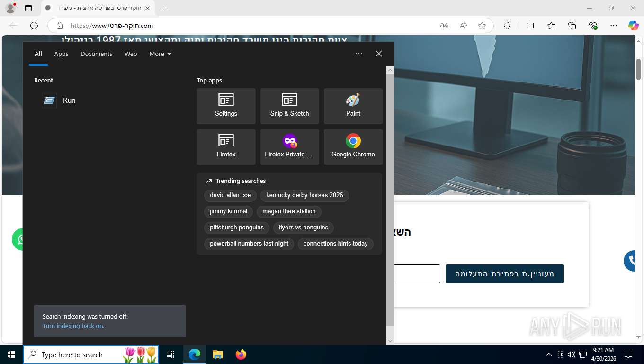Open the volume control in tray

coord(571,355)
